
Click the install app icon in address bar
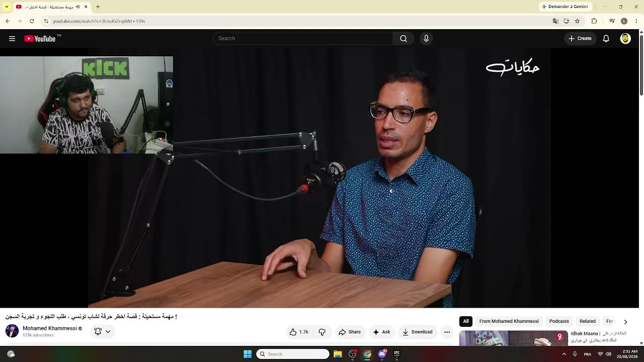(566, 21)
